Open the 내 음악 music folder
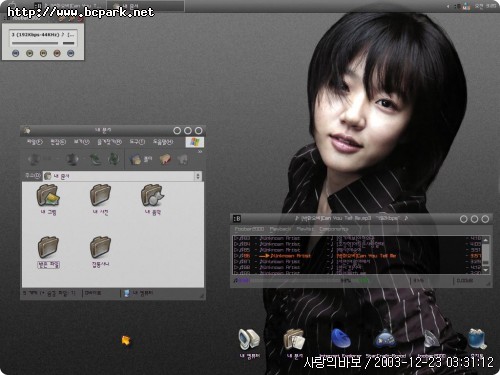The height and width of the screenshot is (375, 500). (x=153, y=200)
